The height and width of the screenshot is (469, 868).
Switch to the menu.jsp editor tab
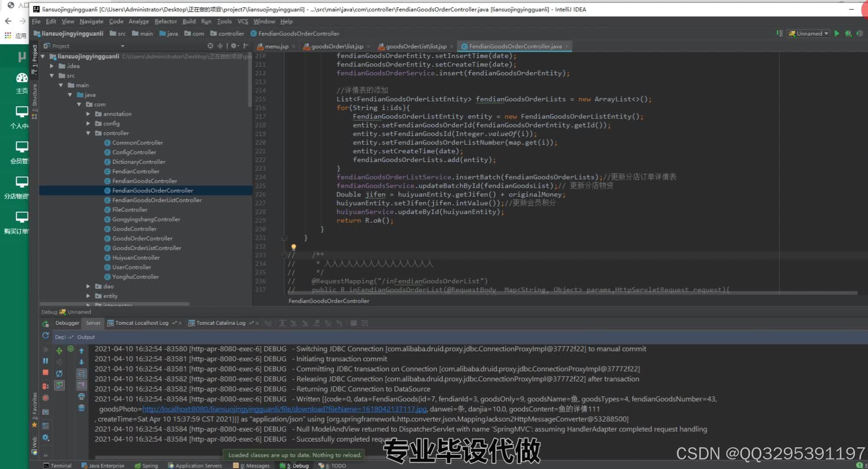[x=276, y=46]
